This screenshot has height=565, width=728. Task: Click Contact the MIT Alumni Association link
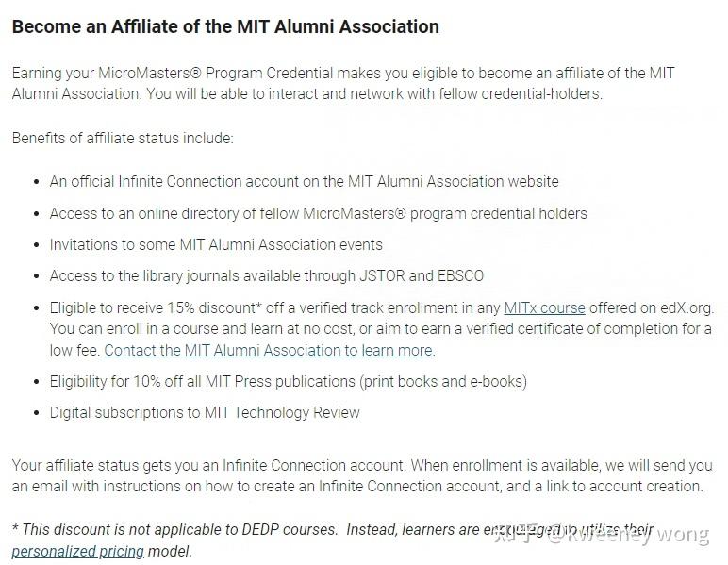click(268, 350)
